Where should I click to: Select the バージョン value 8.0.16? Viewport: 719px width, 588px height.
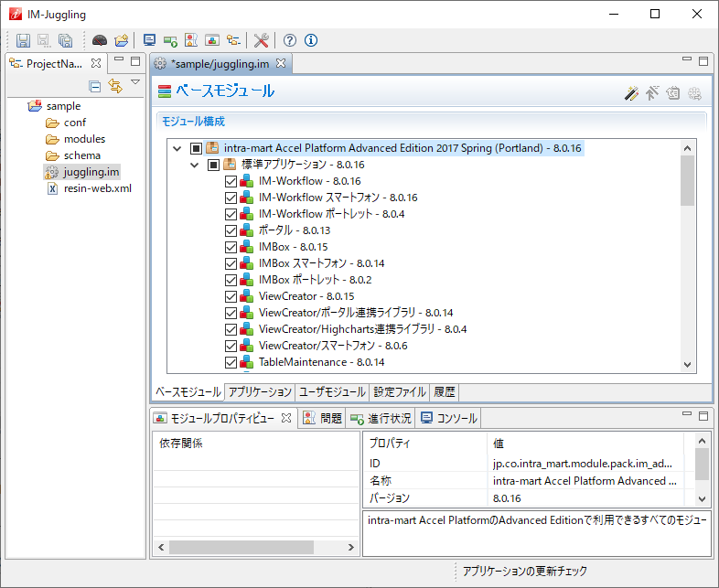(x=507, y=498)
